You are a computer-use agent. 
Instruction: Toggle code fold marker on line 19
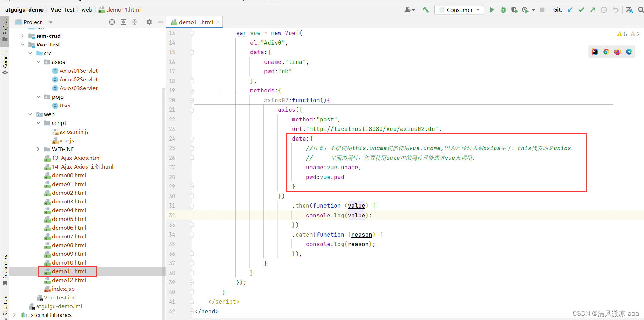click(x=192, y=91)
